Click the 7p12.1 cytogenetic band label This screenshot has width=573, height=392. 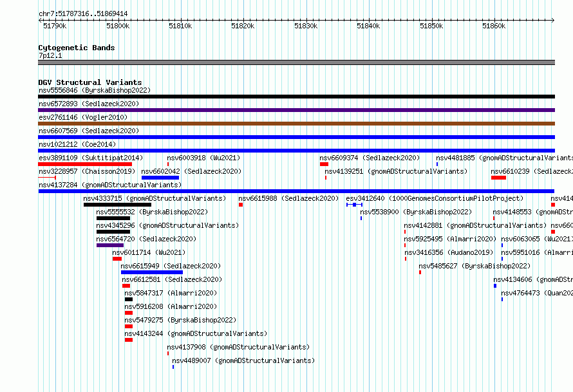pyautogui.click(x=50, y=55)
